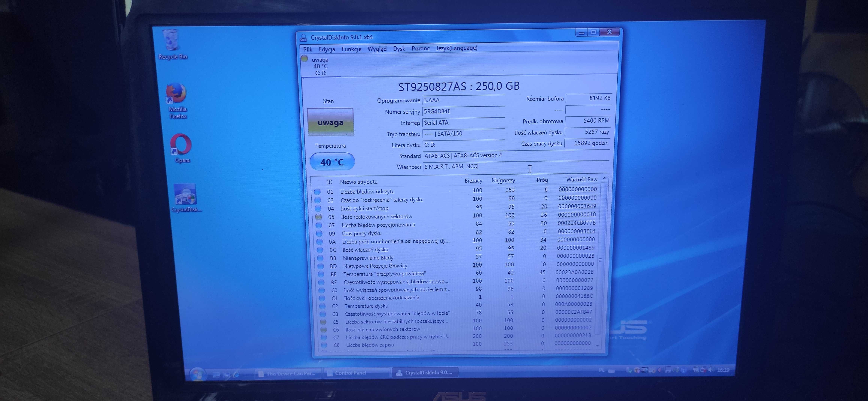Click the taskbar clock showing 16:19

(723, 370)
